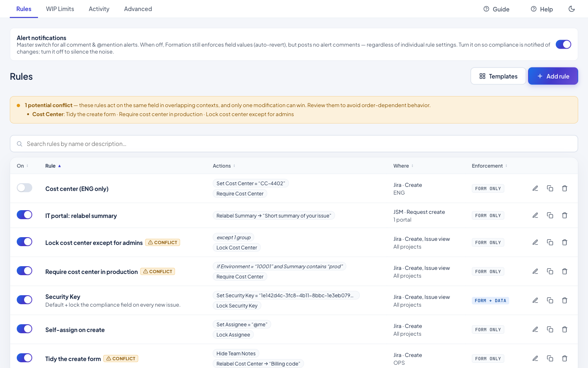Viewport: 588px width, 368px height.
Task: Enable the Cost center (ENG only) rule
Action: pyautogui.click(x=24, y=188)
